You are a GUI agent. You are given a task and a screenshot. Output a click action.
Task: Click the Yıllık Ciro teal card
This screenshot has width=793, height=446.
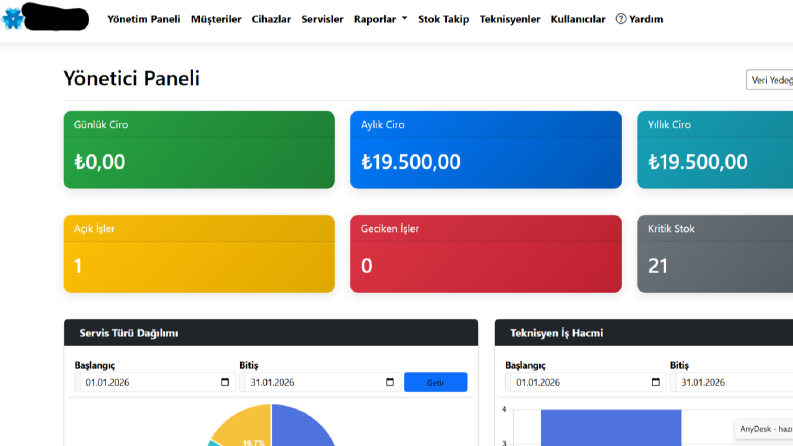(x=715, y=150)
